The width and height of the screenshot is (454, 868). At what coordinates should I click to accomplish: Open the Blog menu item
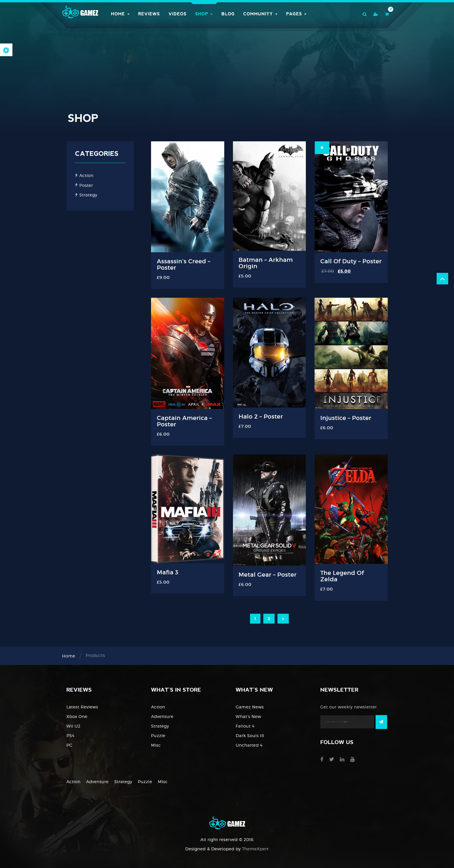[x=228, y=14]
